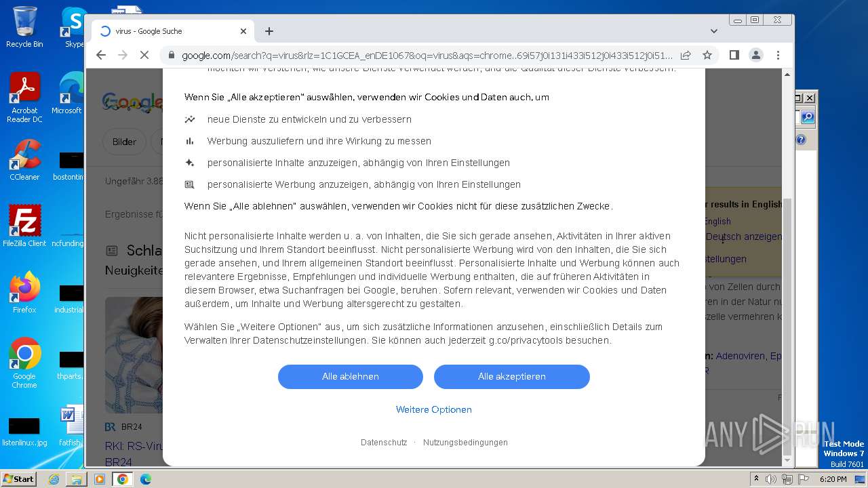
Task: Stop loading the page
Action: point(144,55)
